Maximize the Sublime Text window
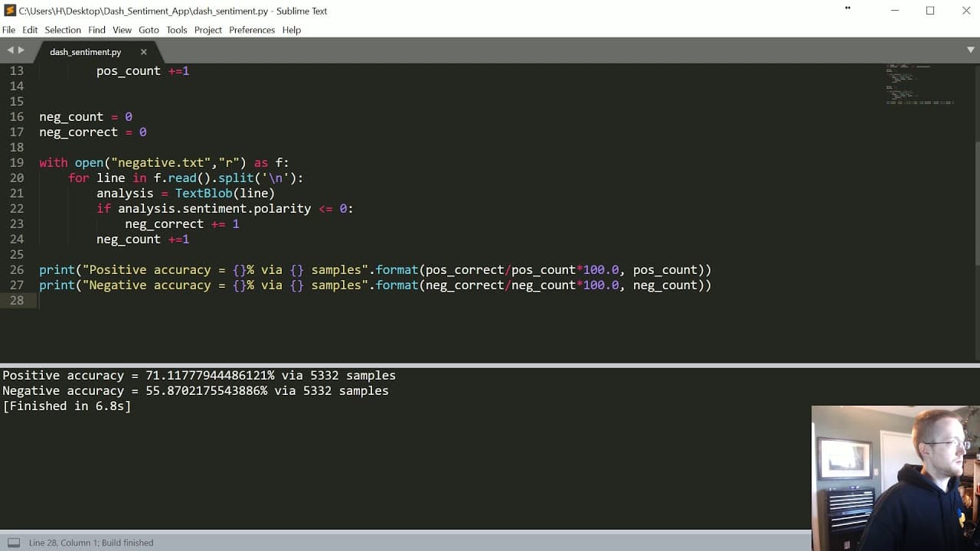The height and width of the screenshot is (551, 980). coord(930,11)
